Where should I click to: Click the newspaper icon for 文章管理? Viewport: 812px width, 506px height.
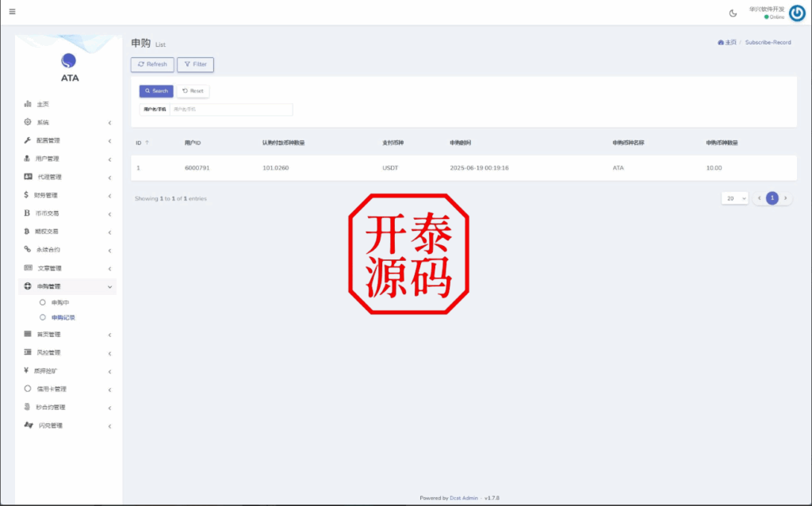click(x=28, y=268)
